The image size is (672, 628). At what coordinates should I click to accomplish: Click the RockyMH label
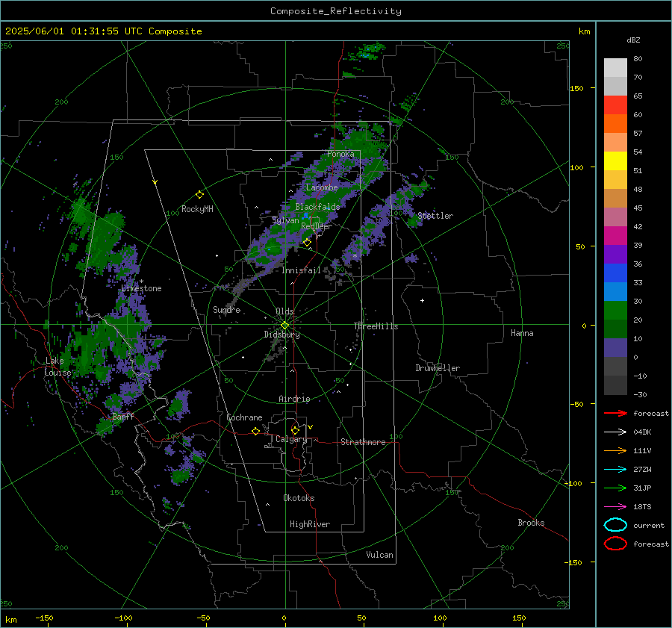point(197,209)
